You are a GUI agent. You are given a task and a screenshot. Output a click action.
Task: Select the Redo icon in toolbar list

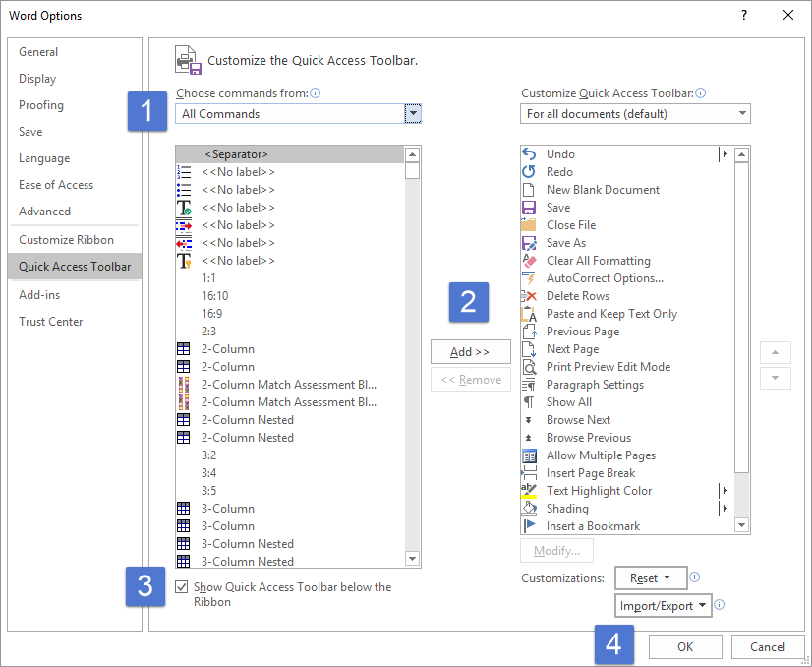529,171
